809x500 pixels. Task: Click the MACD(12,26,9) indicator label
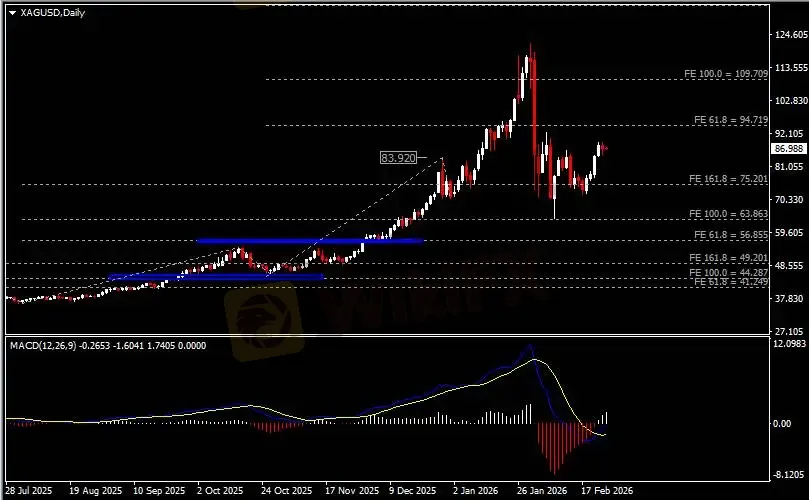(x=108, y=346)
